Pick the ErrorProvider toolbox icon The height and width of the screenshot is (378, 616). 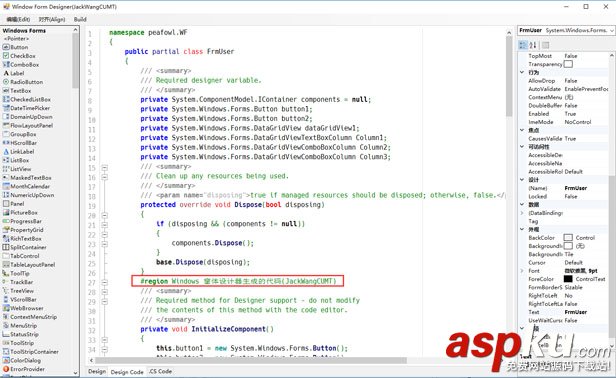6,369
